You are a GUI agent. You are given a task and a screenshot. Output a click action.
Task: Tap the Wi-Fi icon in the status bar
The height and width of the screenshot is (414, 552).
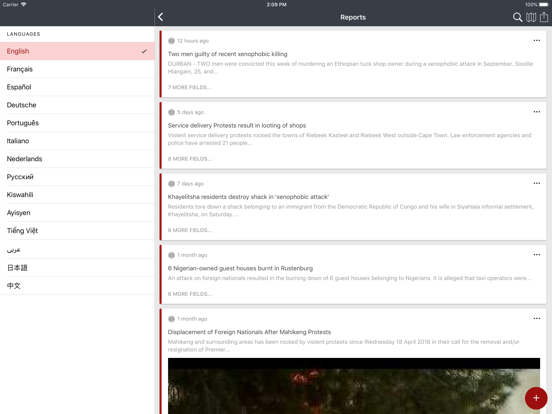(24, 5)
